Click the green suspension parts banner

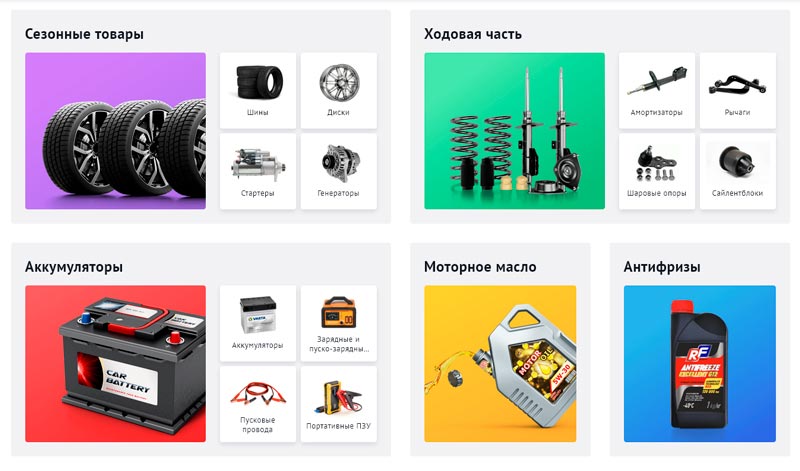coord(514,131)
